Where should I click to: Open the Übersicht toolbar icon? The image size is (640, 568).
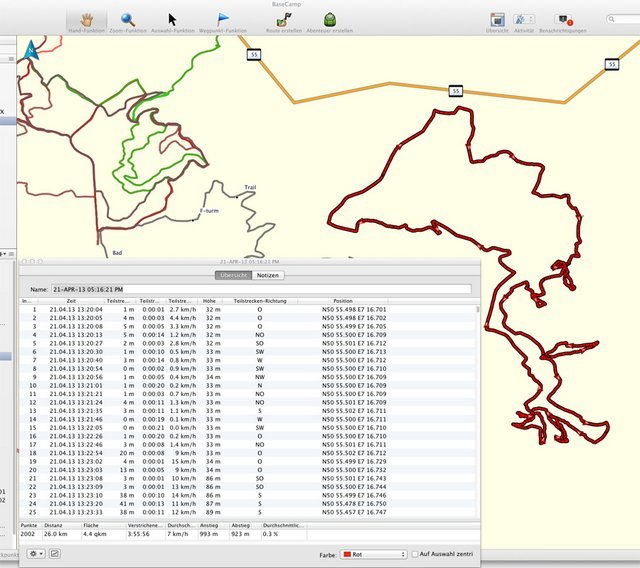497,20
